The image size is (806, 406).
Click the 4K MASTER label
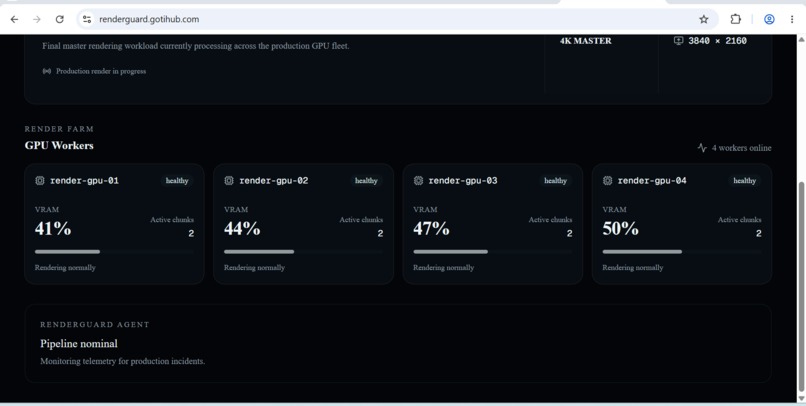click(585, 41)
